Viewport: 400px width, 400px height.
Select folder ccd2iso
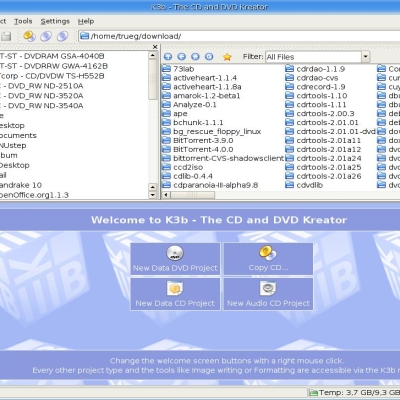188,167
